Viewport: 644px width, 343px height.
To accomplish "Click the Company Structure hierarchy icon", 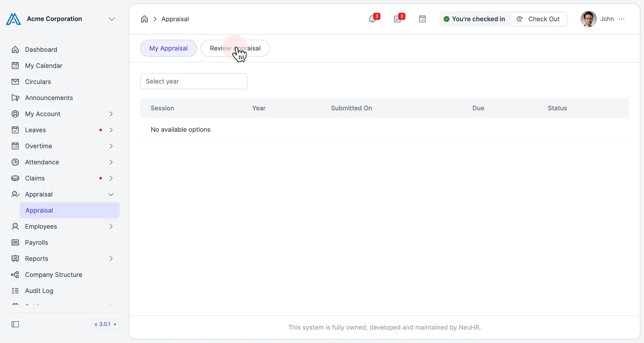I will coord(15,275).
